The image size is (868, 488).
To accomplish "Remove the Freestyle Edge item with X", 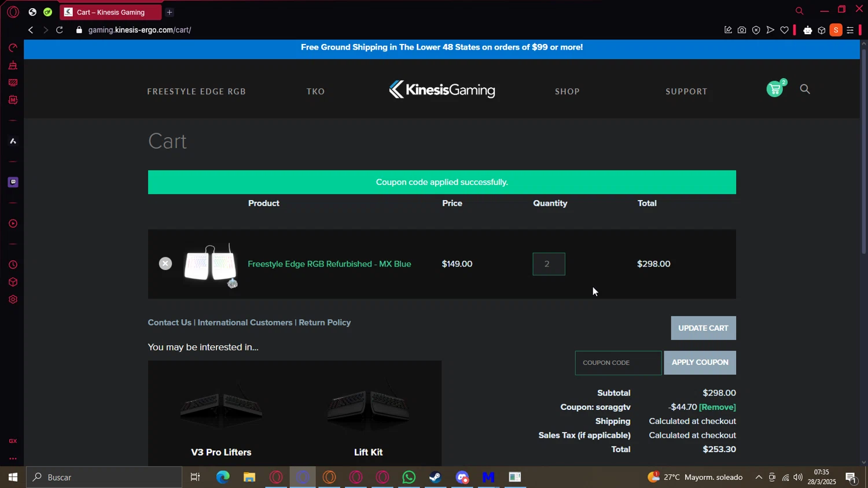I will click(165, 264).
